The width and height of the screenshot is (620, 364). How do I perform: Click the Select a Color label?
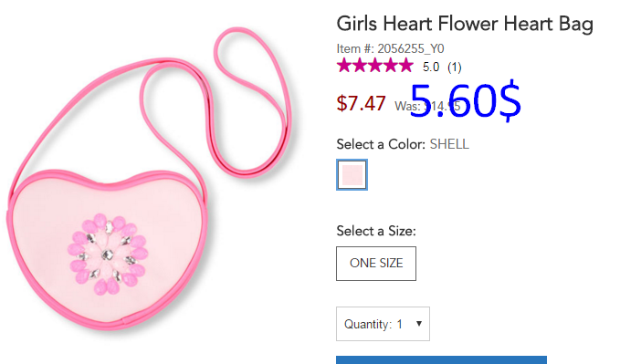point(381,144)
